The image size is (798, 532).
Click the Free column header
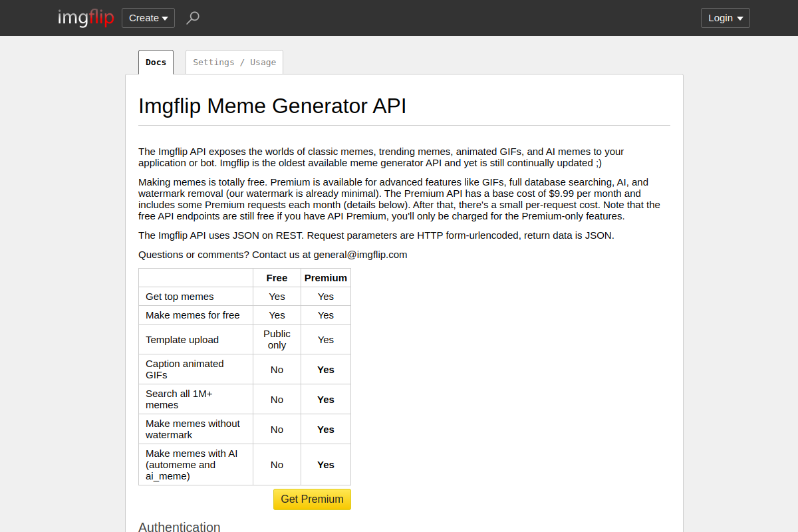pos(277,278)
